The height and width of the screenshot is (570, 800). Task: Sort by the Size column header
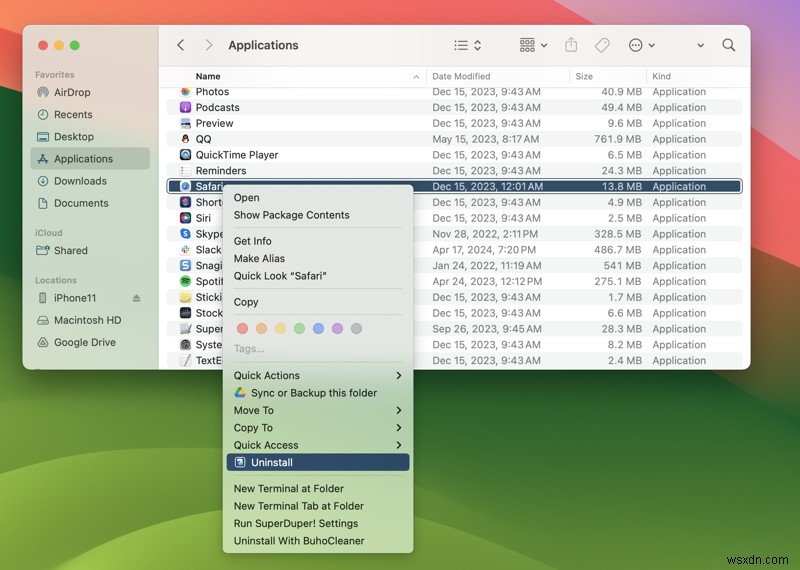coord(584,77)
